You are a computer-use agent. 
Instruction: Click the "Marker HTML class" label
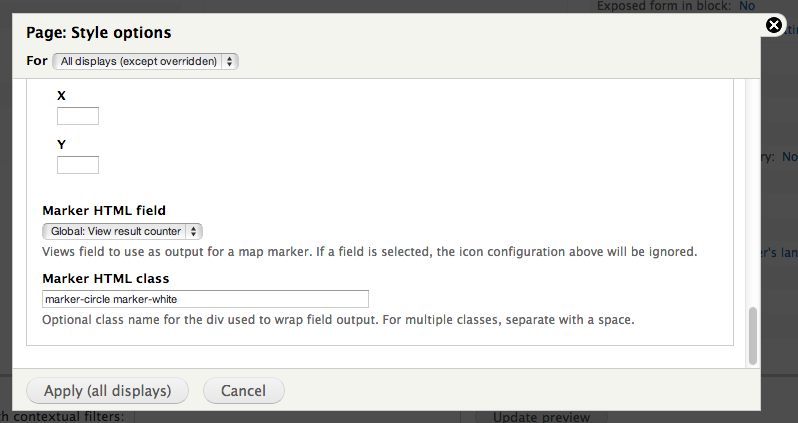tap(106, 278)
